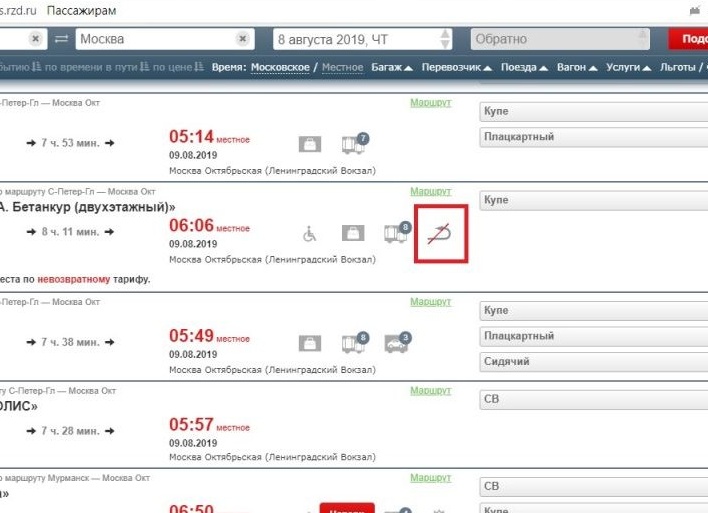This screenshot has height=513, width=708.
Task: Click the Москва destination input field
Action: pos(165,39)
